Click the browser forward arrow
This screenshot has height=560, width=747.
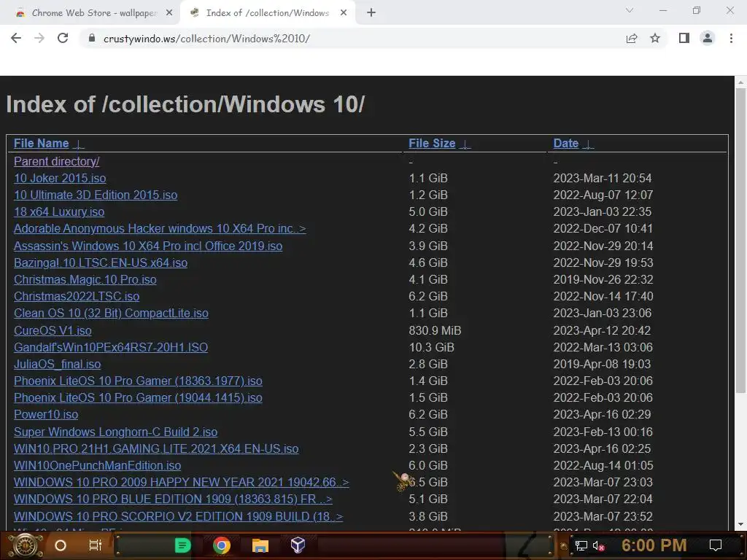(x=39, y=38)
